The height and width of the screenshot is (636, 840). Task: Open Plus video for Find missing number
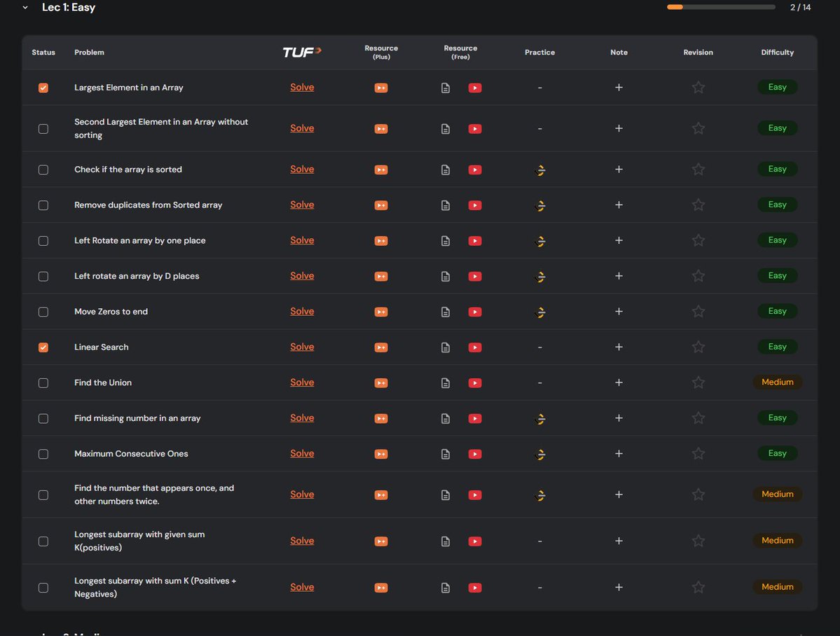(x=381, y=418)
